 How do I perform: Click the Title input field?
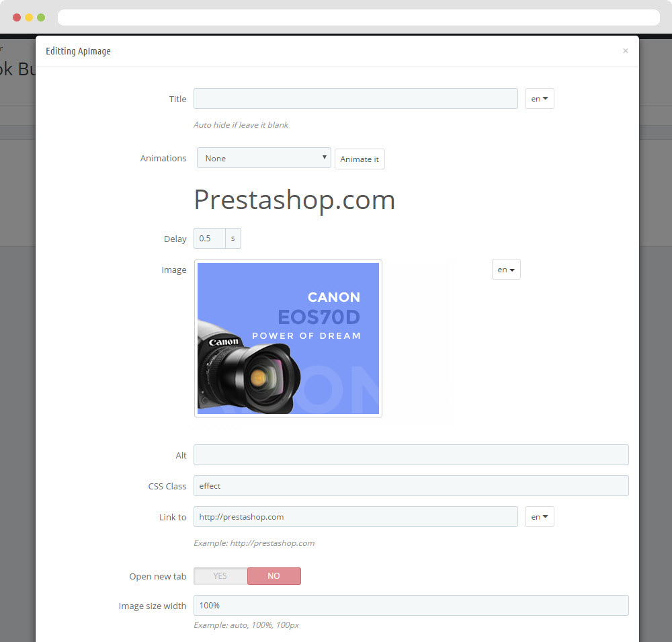pos(355,99)
